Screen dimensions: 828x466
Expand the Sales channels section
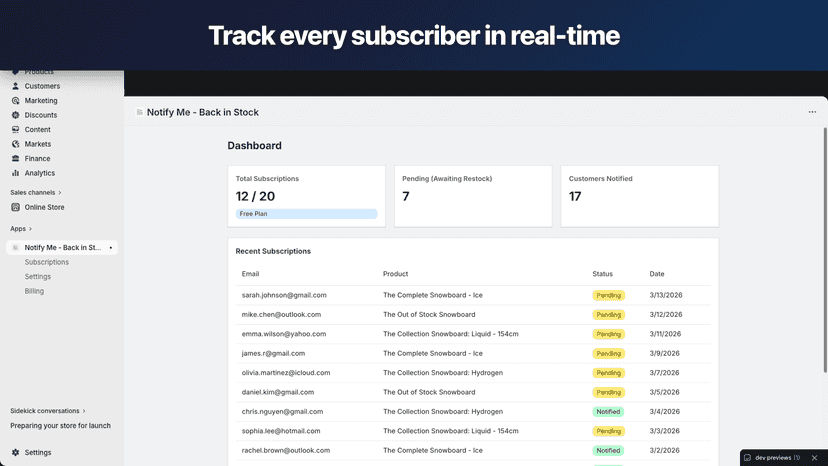click(36, 192)
